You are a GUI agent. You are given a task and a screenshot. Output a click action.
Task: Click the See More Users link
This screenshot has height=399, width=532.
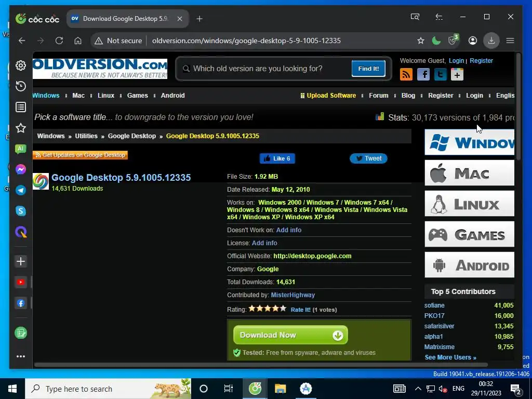pyautogui.click(x=450, y=357)
